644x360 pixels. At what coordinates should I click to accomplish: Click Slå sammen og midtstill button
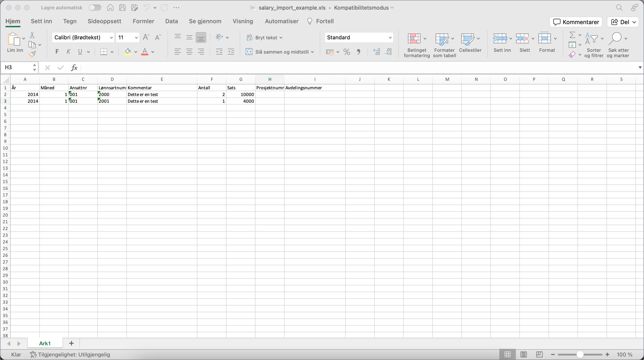coord(280,52)
